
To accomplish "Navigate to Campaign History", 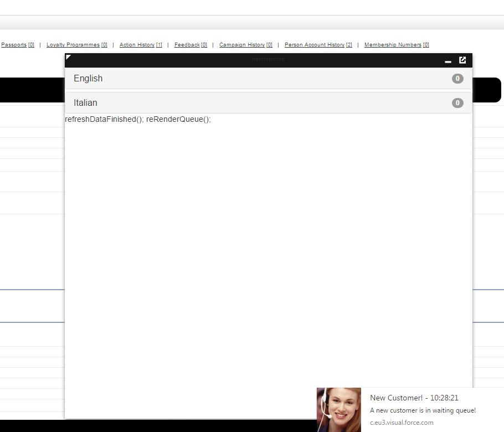I will coord(242,45).
